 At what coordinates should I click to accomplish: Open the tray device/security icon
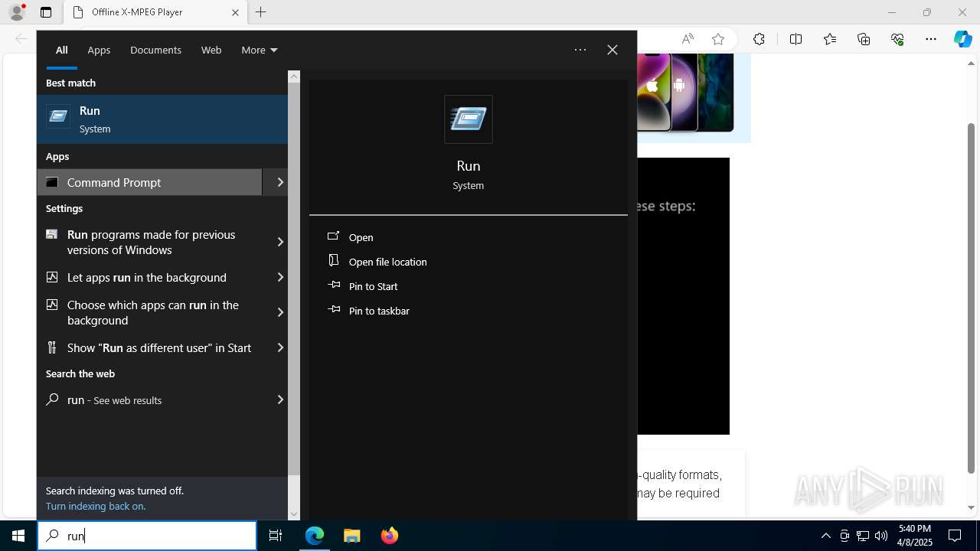(x=844, y=536)
